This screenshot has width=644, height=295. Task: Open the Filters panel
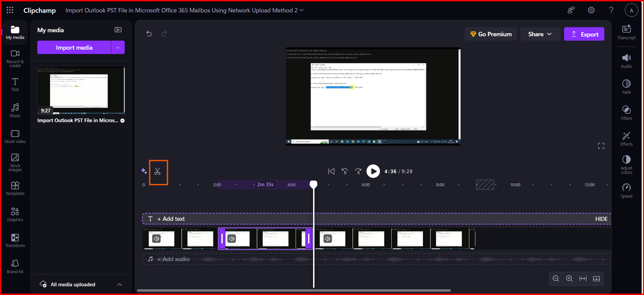point(627,113)
